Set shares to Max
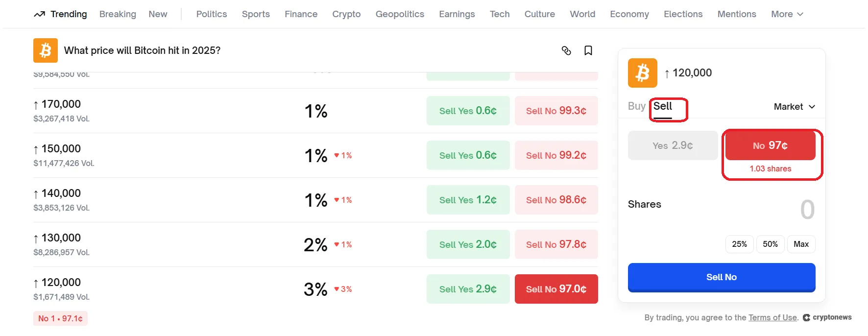This screenshot has width=868, height=336. click(x=801, y=244)
